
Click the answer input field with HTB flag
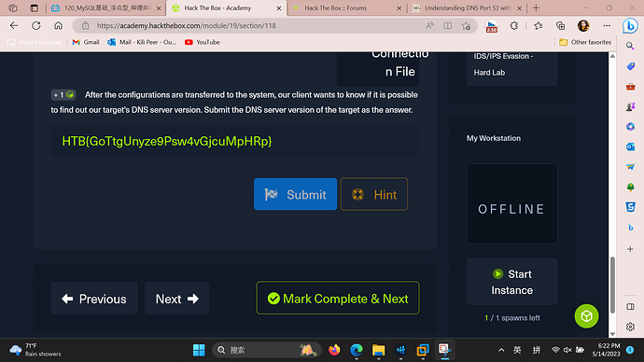point(235,141)
